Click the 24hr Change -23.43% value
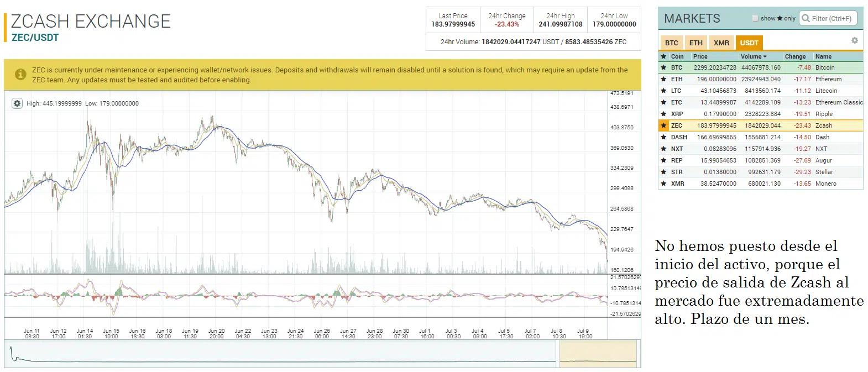 pos(507,24)
